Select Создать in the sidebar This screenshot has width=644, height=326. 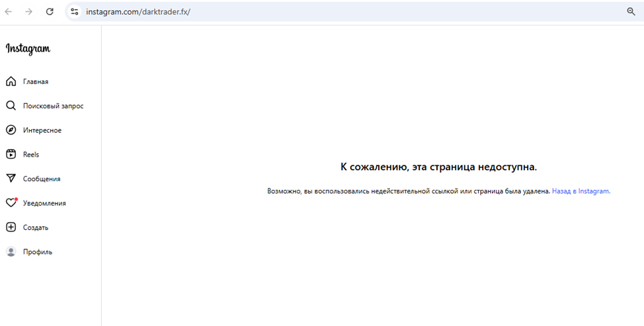(36, 227)
